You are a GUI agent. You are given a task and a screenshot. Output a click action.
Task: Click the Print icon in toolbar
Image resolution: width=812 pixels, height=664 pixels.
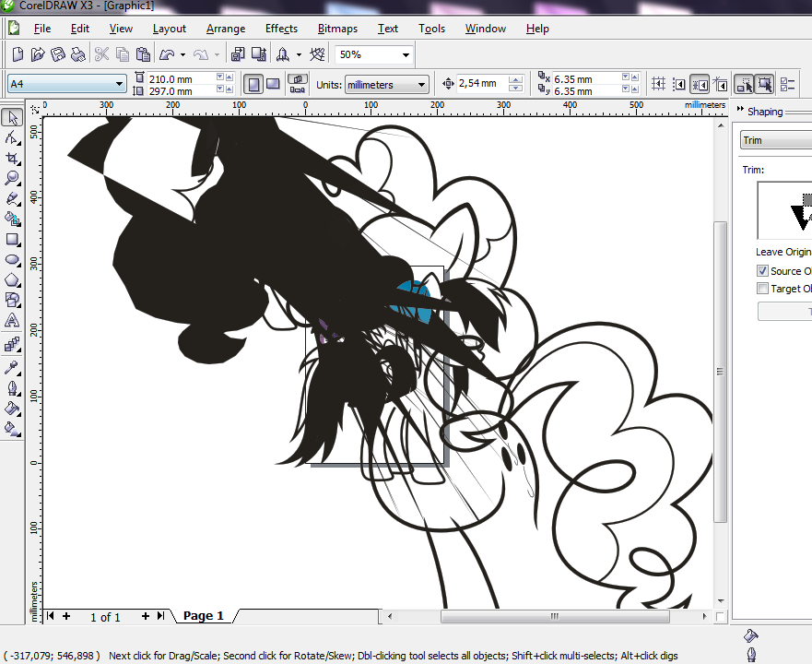tap(77, 54)
